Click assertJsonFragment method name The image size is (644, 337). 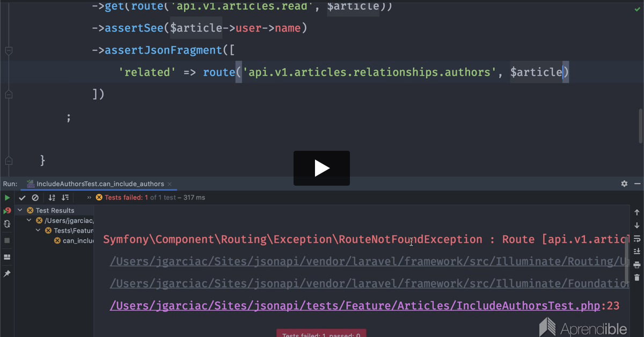click(x=163, y=50)
